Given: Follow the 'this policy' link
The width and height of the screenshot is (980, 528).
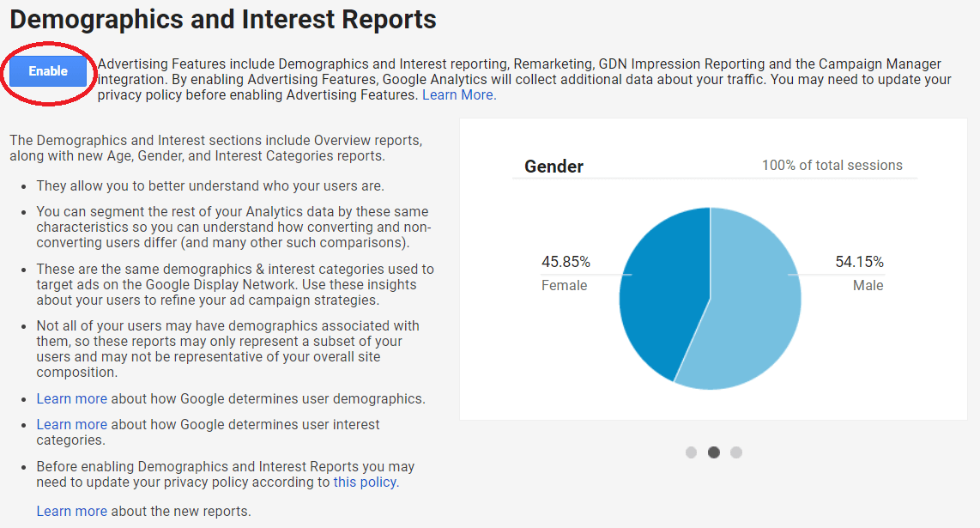Looking at the screenshot, I should 366,482.
